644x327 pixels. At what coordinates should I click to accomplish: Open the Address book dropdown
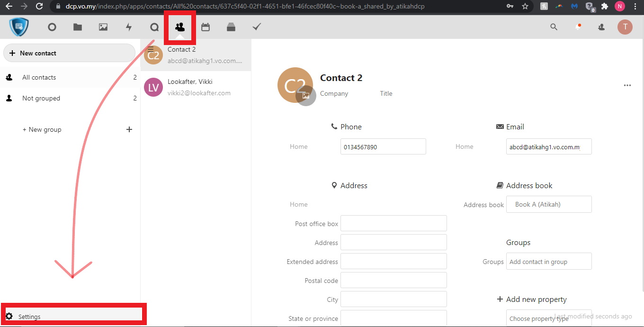549,204
